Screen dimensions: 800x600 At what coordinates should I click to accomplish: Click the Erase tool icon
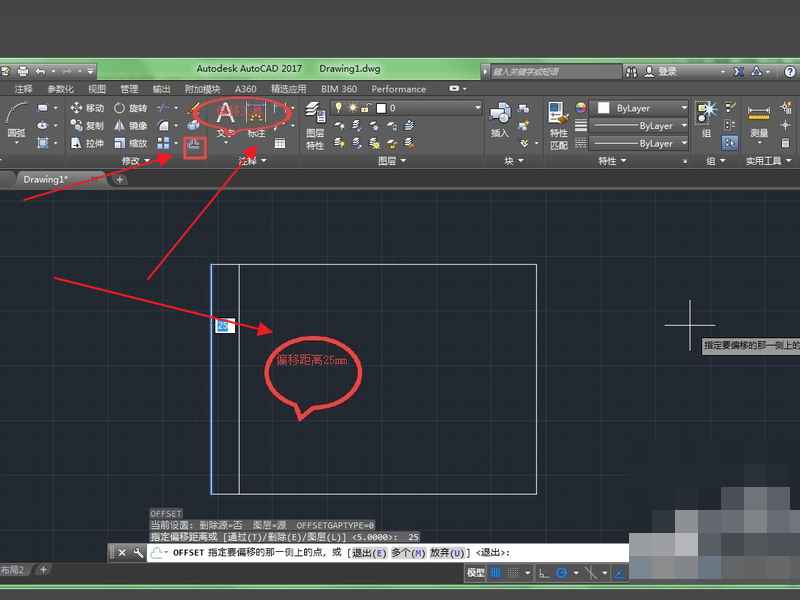(x=193, y=108)
